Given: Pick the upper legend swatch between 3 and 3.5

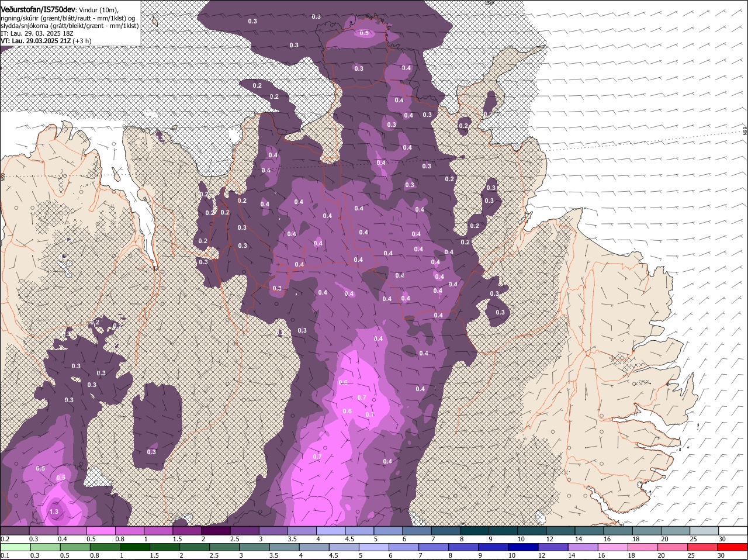Looking at the screenshot, I should 272,531.
